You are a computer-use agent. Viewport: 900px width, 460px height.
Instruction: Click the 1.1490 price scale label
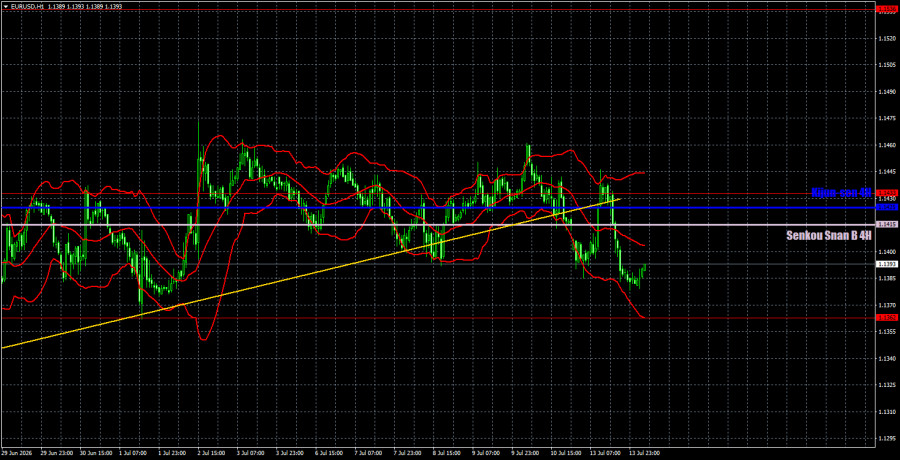point(886,91)
